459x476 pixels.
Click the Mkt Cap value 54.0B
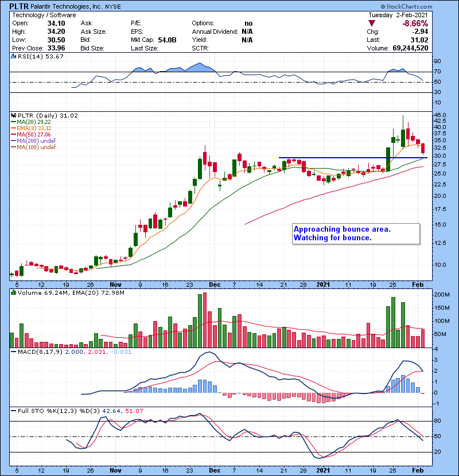pyautogui.click(x=167, y=40)
